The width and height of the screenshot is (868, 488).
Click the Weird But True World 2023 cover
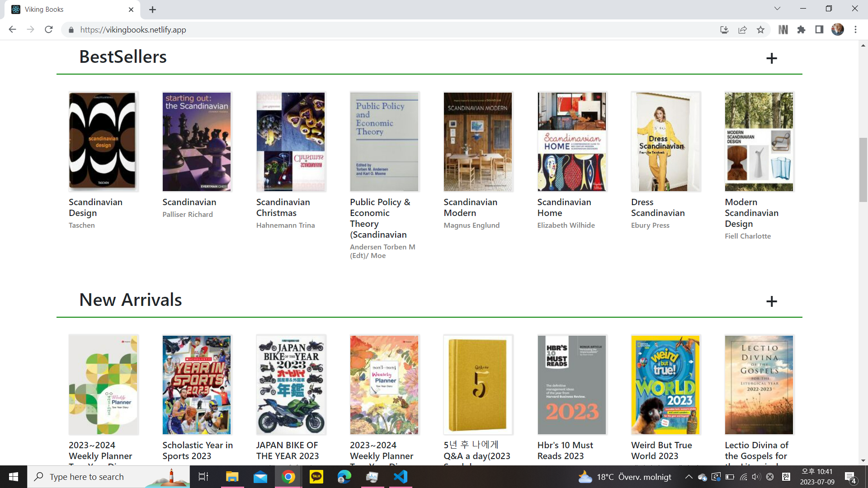point(665,385)
